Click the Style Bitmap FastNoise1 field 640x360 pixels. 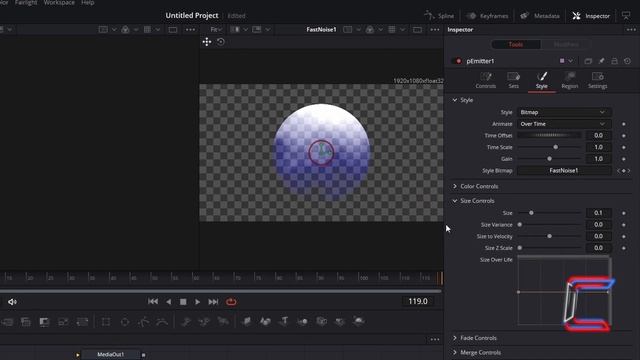pyautogui.click(x=564, y=171)
